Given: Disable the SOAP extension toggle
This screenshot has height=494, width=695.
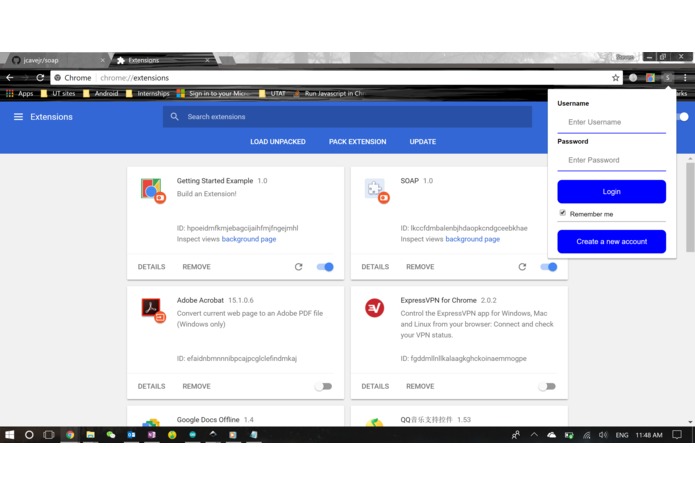Looking at the screenshot, I should point(549,267).
